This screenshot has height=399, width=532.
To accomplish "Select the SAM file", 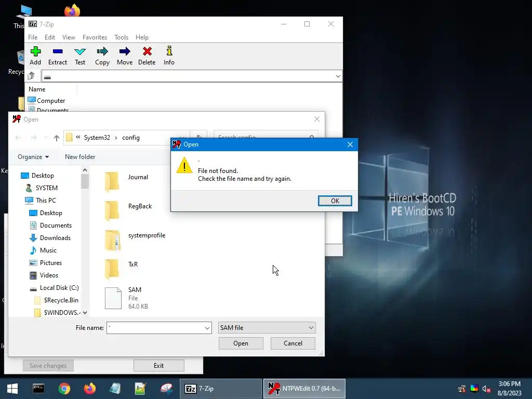I will (127, 298).
